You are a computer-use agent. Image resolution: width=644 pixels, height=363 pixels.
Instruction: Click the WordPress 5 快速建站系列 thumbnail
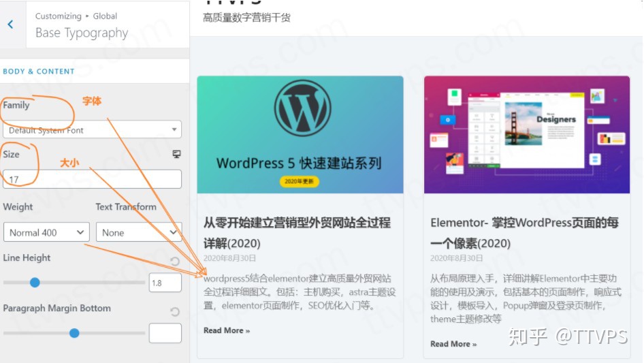[x=300, y=134]
